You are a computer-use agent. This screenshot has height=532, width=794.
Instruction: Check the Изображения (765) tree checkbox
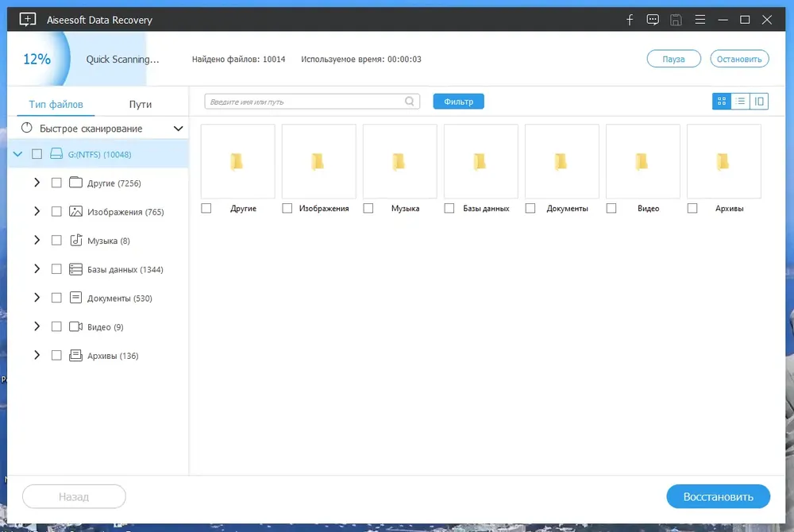coord(56,211)
